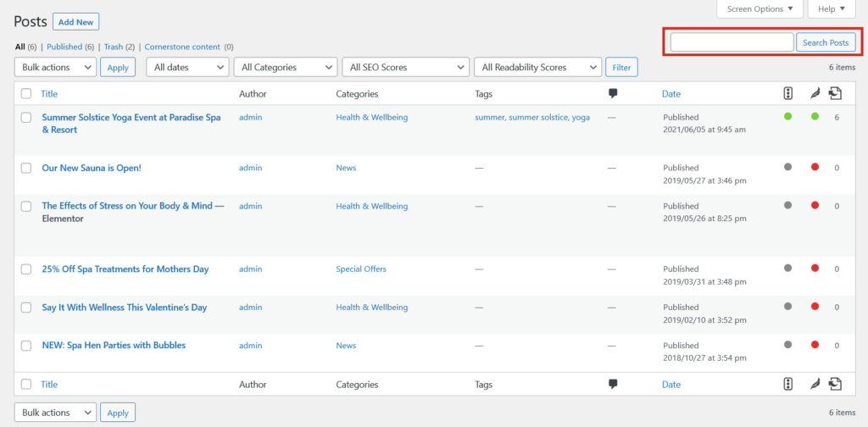Sort by readability feather header icon
The width and height of the screenshot is (868, 427).
click(x=815, y=94)
